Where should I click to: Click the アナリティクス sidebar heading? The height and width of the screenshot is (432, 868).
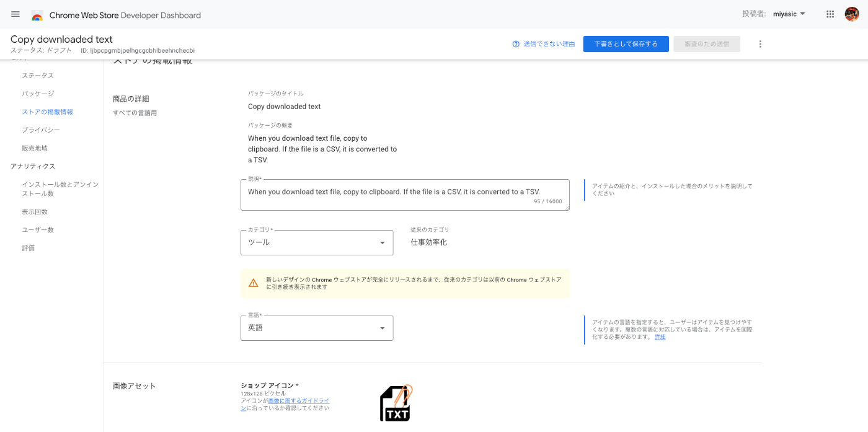(33, 166)
